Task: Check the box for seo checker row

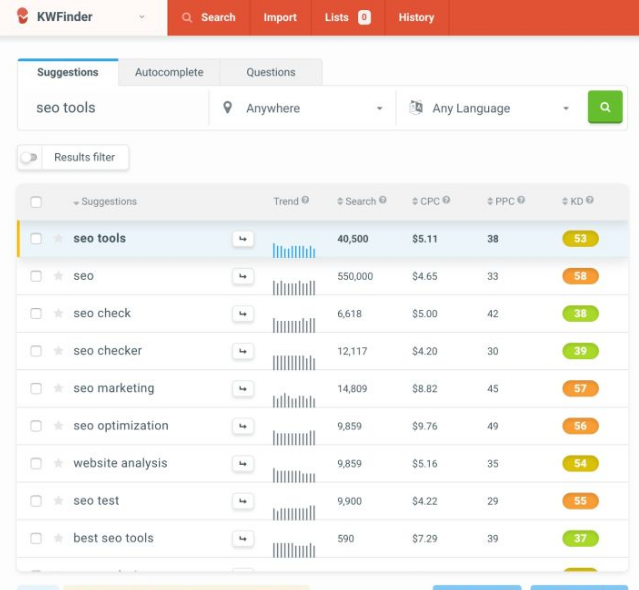Action: pos(36,351)
